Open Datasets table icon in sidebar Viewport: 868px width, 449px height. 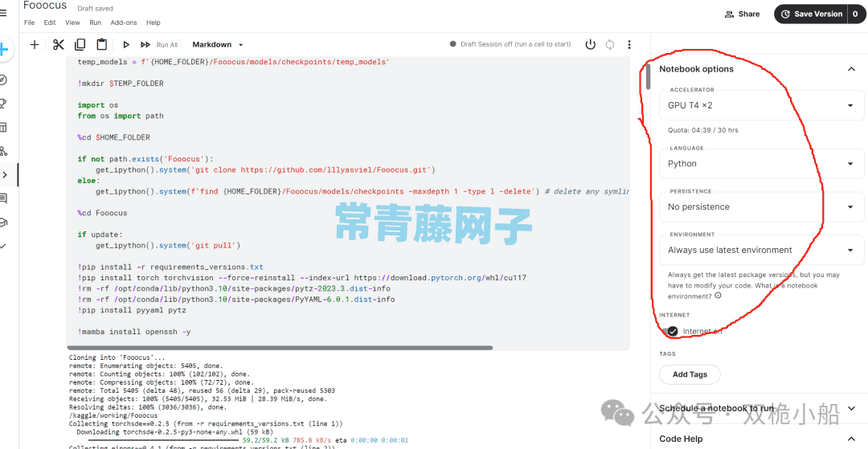tap(3, 127)
